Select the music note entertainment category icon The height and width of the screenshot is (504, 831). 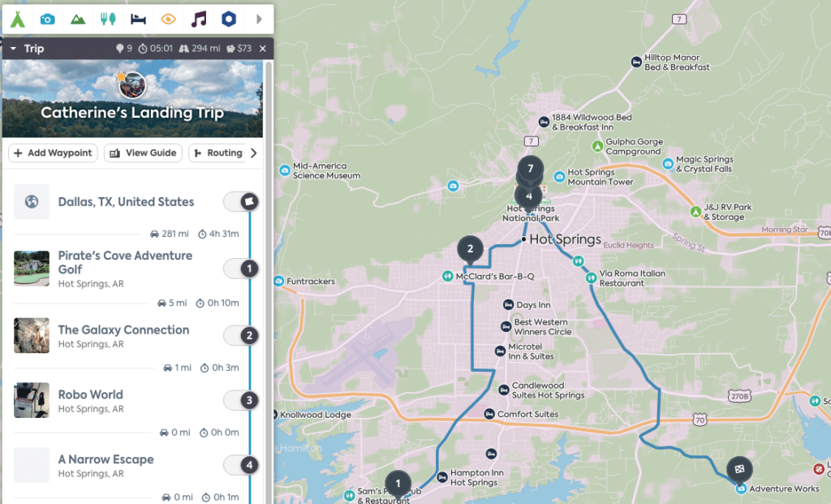[x=199, y=19]
